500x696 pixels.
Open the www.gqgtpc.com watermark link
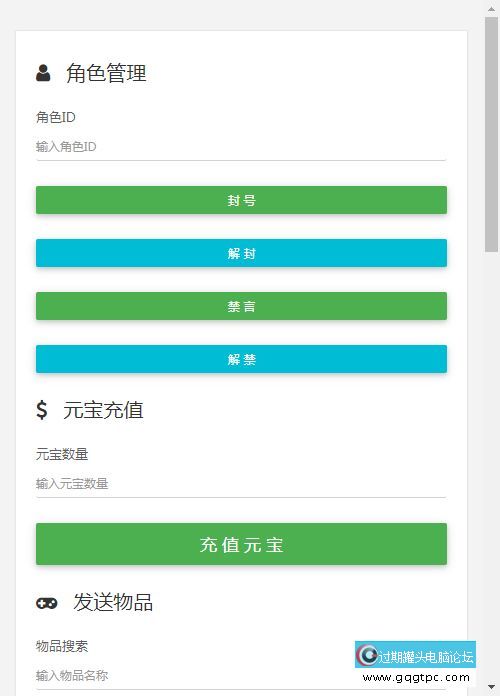(x=416, y=678)
